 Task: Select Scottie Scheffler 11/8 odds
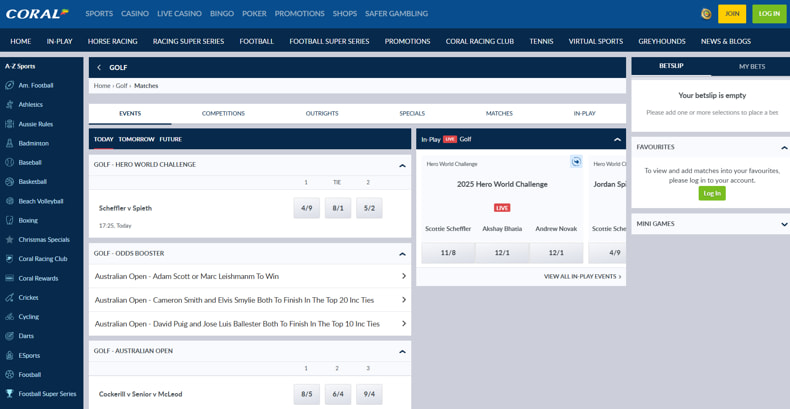(448, 253)
